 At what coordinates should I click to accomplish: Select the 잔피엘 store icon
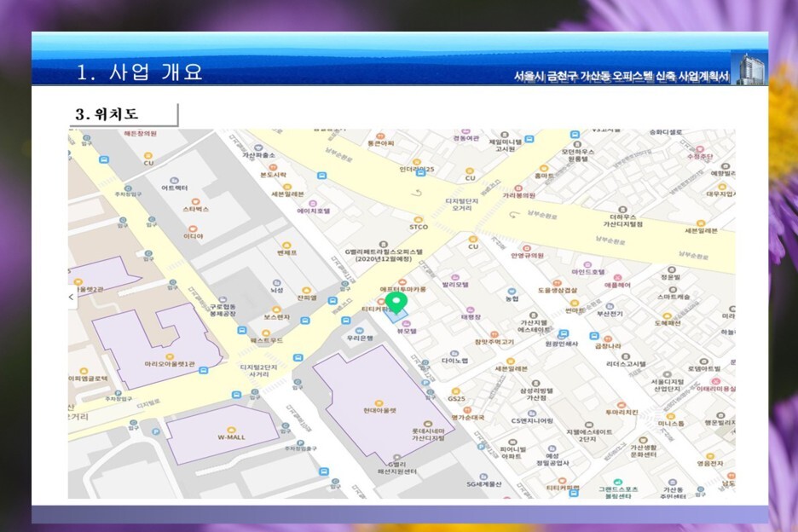[x=306, y=290]
